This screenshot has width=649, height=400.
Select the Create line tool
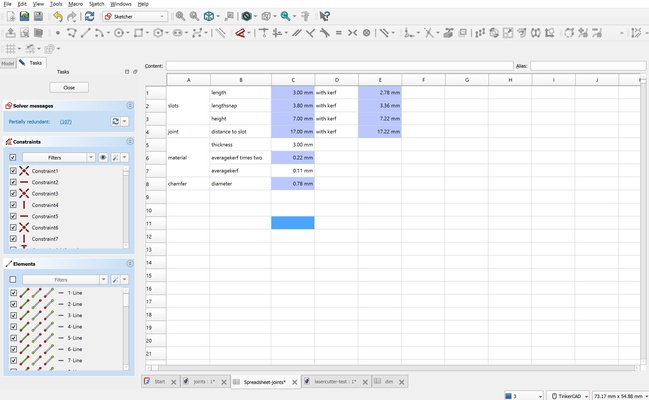(86, 33)
